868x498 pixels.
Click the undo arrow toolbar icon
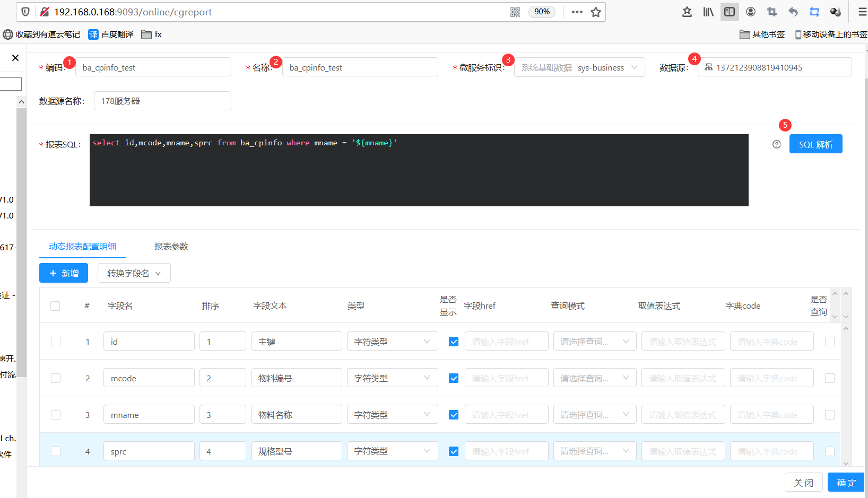tap(793, 12)
